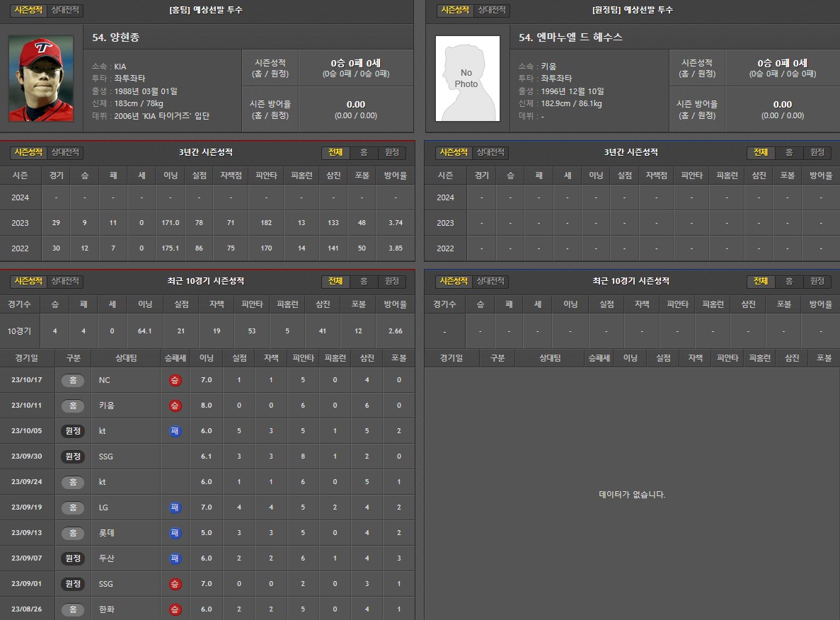Viewport: 840px width, 620px height.
Task: Click opponent LG in the 23/09/19 row
Action: click(x=103, y=507)
